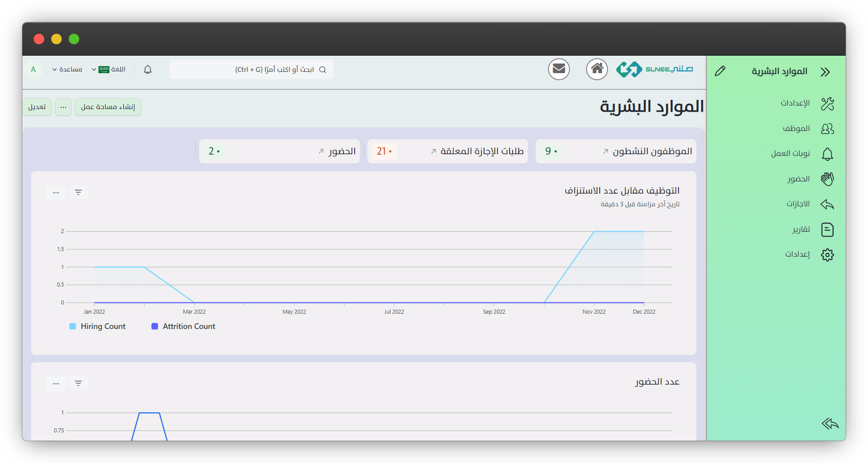Click the reply-all arrows icon at sidebar bottom

829,424
